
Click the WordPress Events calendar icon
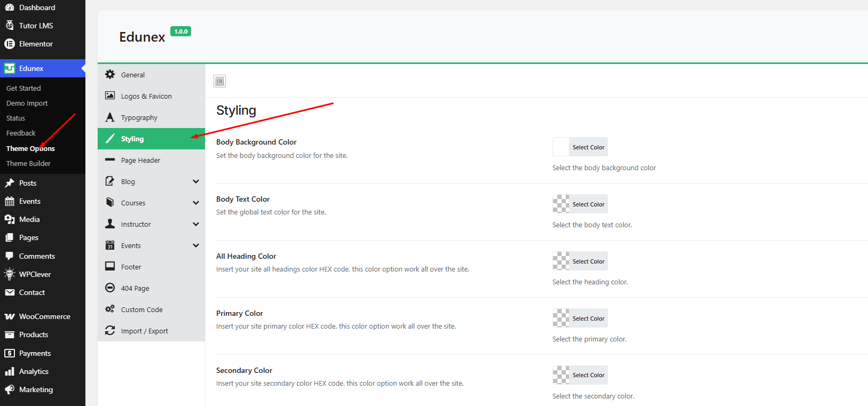pos(10,201)
